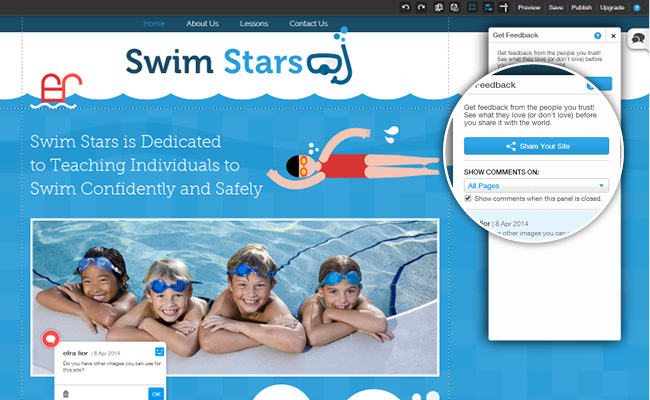Publish the site from the top bar
Viewport: 650px width, 400px height.
pyautogui.click(x=581, y=7)
